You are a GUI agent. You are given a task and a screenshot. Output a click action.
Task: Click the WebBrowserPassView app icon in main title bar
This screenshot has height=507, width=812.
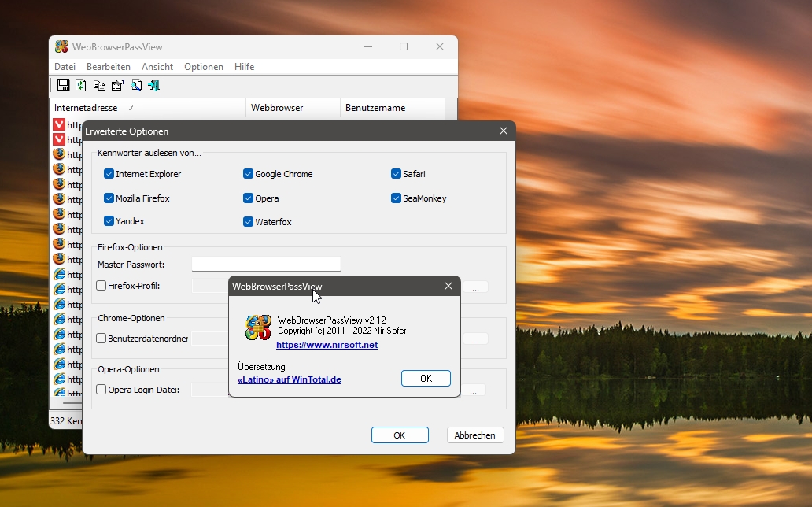point(61,46)
